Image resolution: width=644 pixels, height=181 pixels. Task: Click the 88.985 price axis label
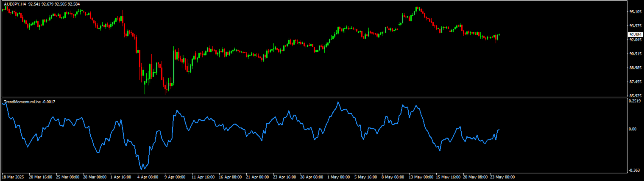click(636, 68)
